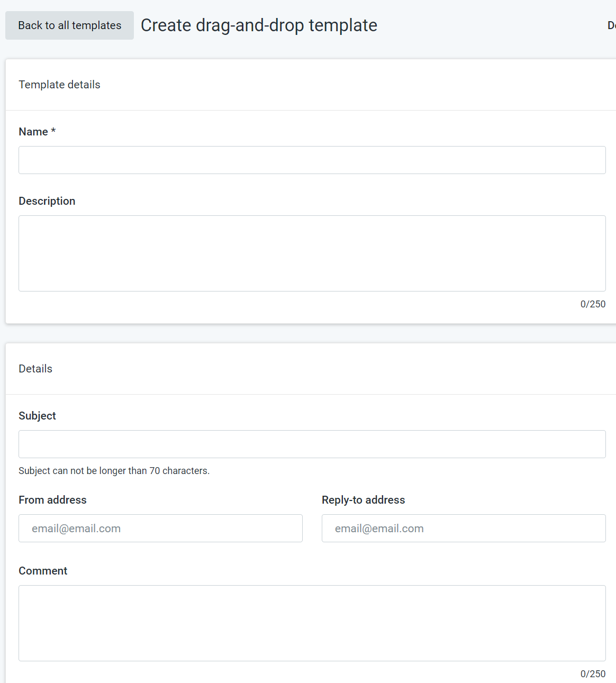This screenshot has width=616, height=683.
Task: Click the partially visible orange button top right
Action: [x=612, y=25]
